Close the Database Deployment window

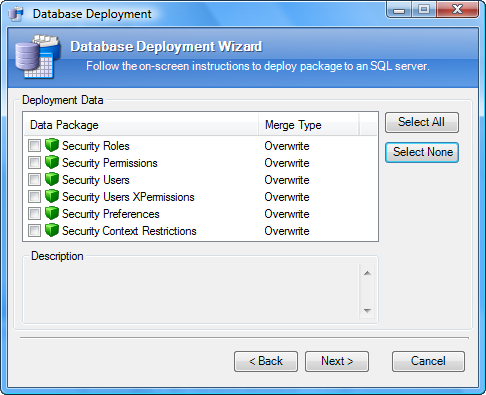pos(457,9)
